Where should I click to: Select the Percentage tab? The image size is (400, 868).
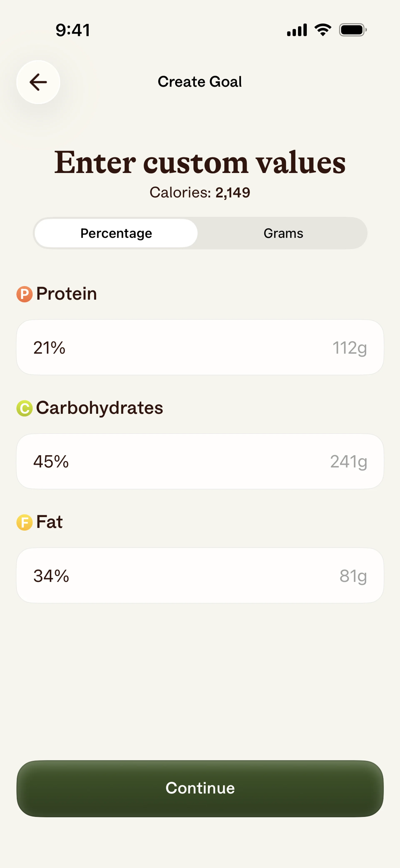click(x=116, y=233)
